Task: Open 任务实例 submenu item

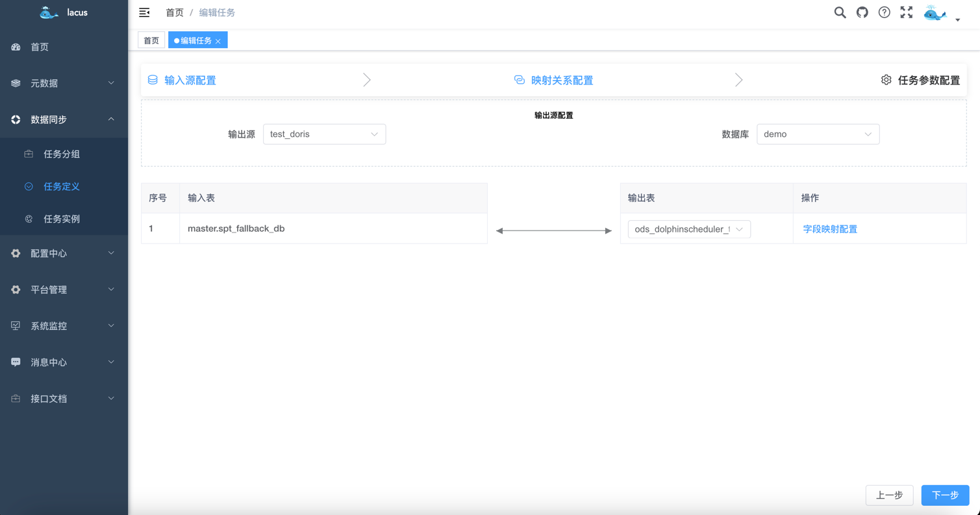Action: 64,219
